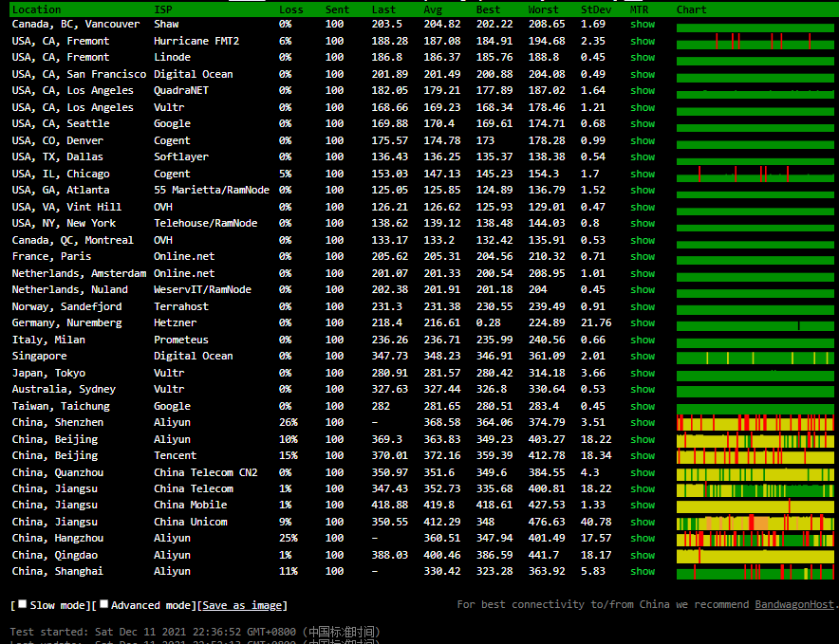Viewport: 839px width, 644px height.
Task: Show MTR for Nuland WeservIT/RamNode
Action: (x=643, y=289)
